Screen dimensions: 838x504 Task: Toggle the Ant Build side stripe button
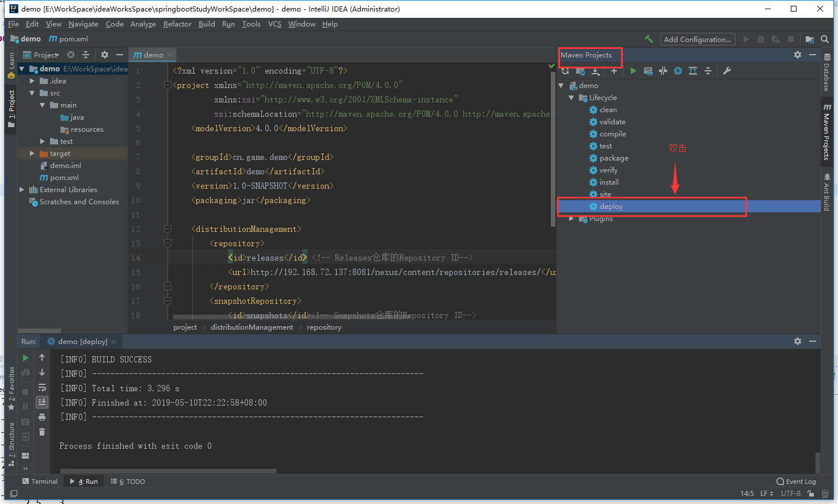click(827, 192)
